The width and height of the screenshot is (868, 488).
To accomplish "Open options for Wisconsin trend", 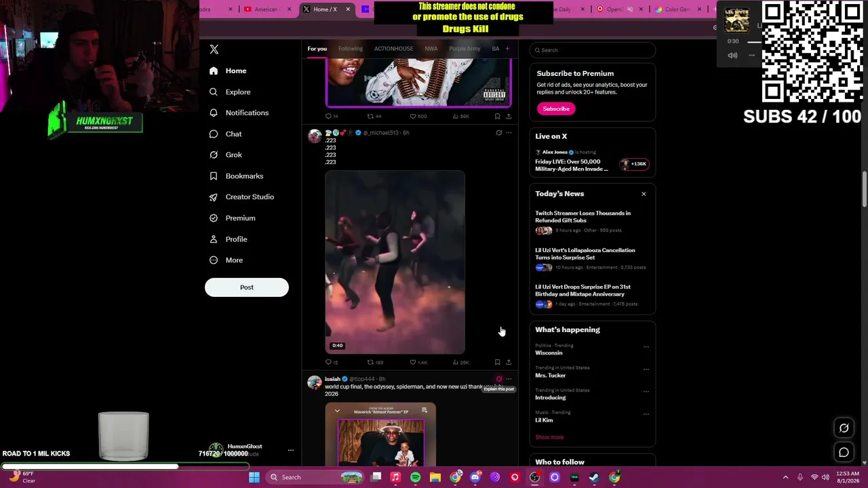I will pyautogui.click(x=646, y=347).
